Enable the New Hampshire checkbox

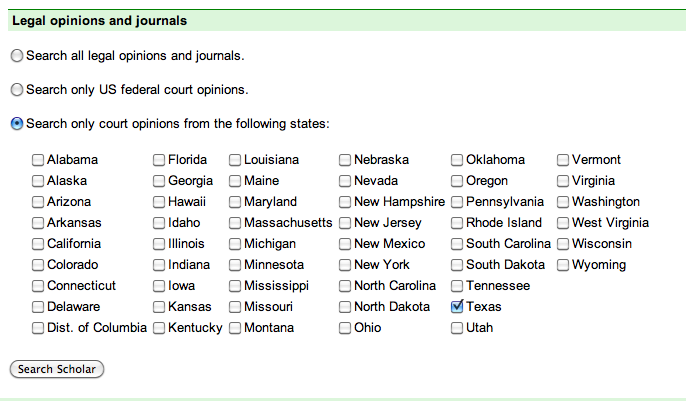(x=345, y=202)
